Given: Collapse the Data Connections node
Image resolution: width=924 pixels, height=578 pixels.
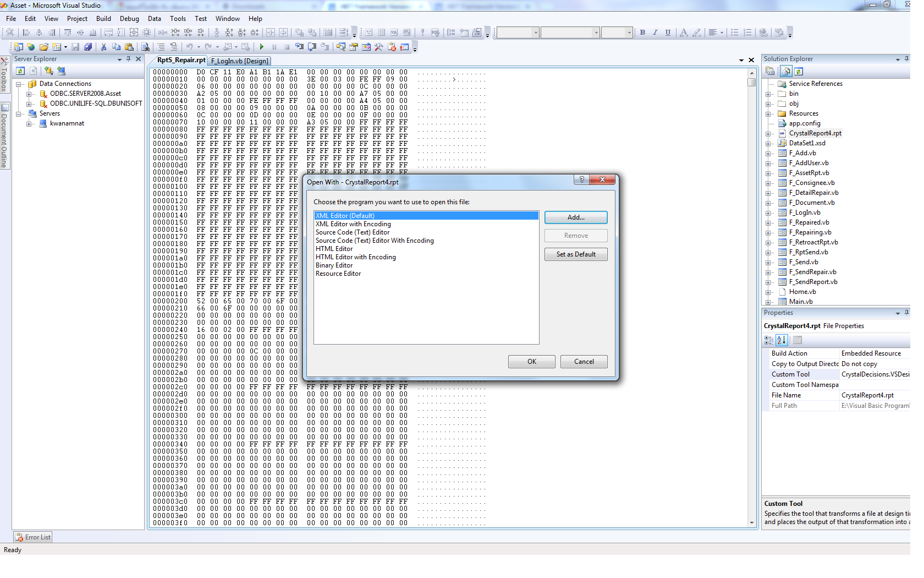Looking at the screenshot, I should coord(19,84).
